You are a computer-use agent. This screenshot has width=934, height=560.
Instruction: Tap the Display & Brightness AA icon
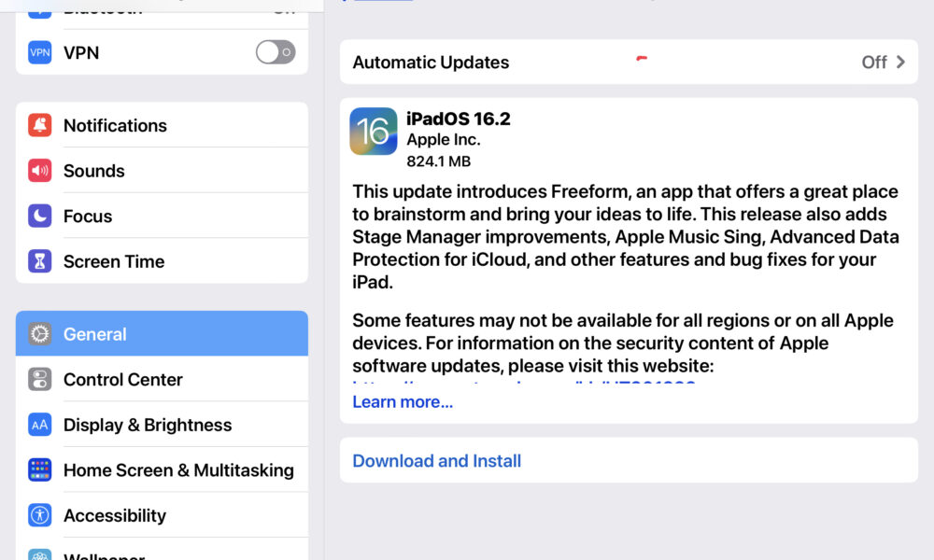pos(40,425)
